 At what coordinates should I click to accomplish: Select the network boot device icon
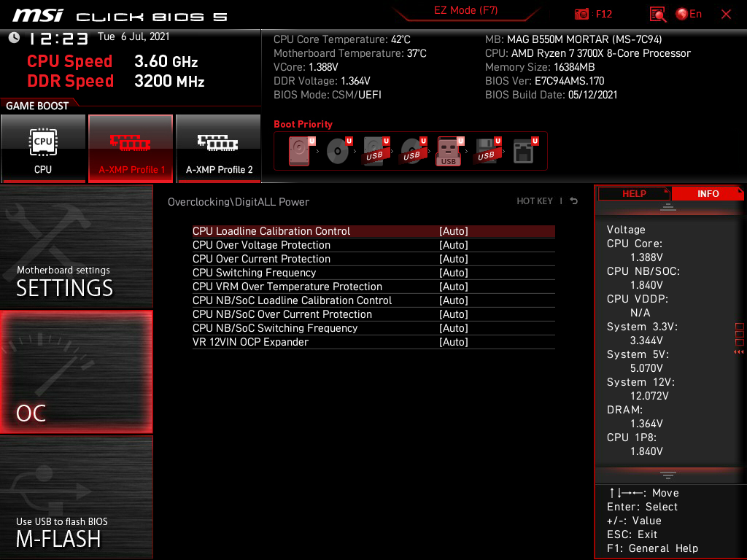point(525,151)
